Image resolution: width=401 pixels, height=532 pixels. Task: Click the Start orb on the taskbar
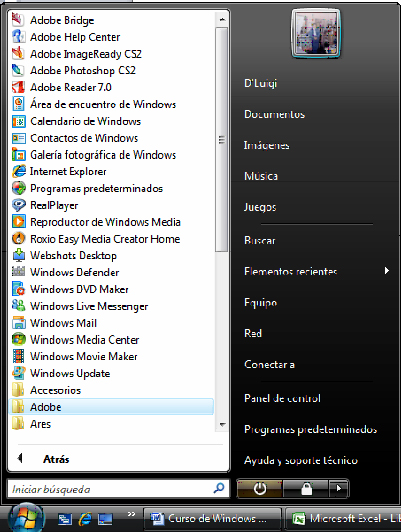(27, 518)
